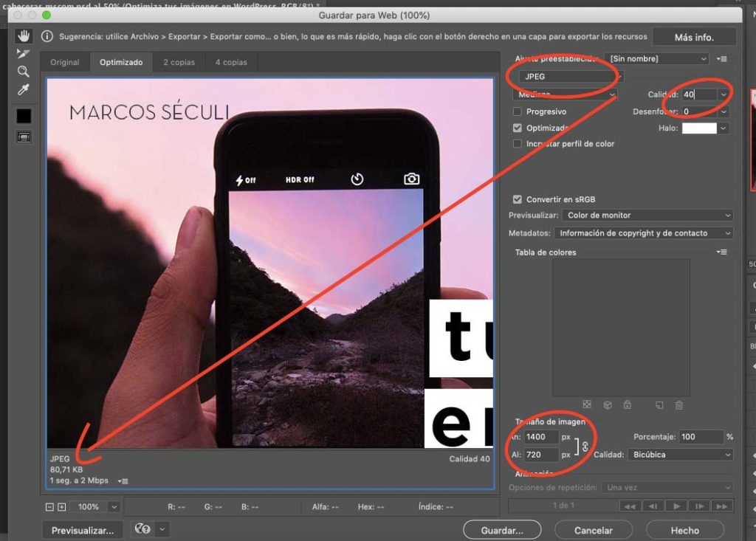The width and height of the screenshot is (756, 541).
Task: Open preview download speed menu icon
Action: click(x=123, y=480)
